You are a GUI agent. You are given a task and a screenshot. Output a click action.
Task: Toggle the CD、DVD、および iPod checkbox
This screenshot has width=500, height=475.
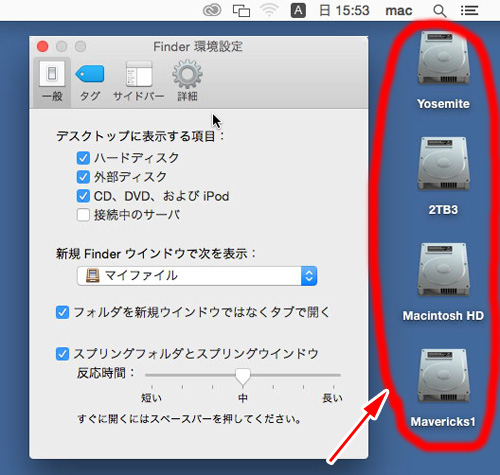(x=83, y=196)
